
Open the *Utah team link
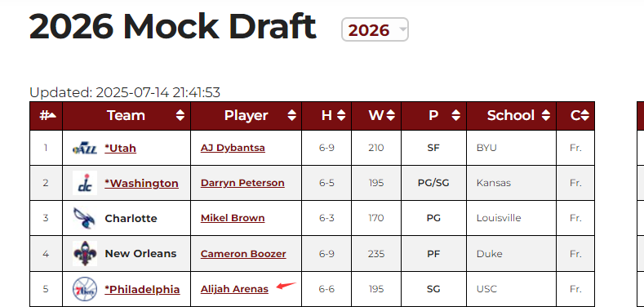tap(120, 148)
